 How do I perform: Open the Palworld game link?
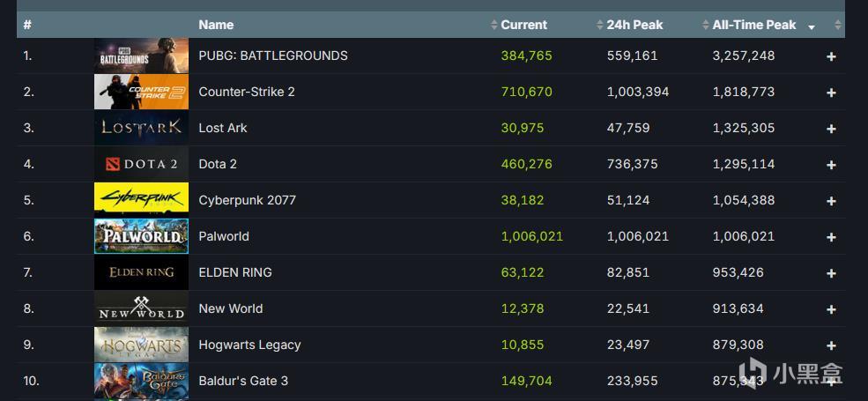[x=224, y=236]
